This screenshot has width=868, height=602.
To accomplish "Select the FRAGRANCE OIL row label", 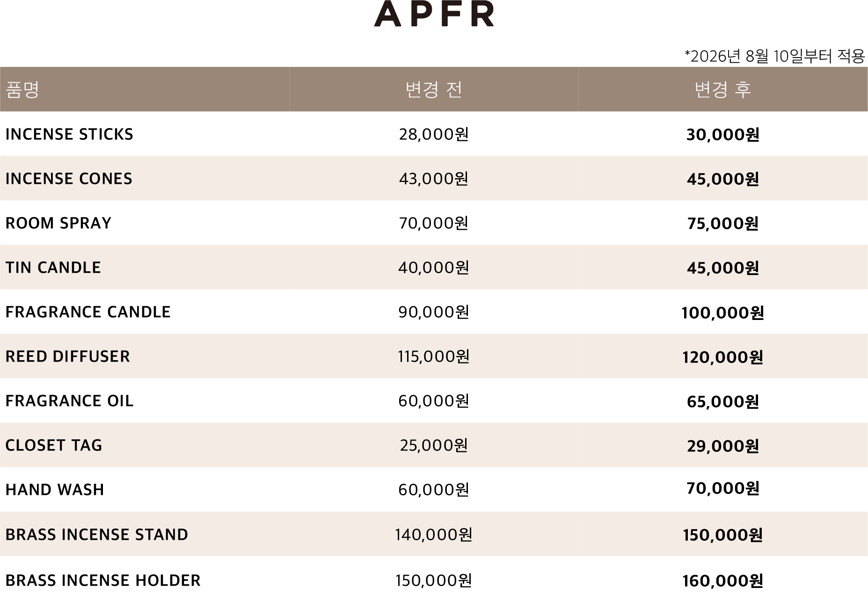I will click(x=70, y=401).
